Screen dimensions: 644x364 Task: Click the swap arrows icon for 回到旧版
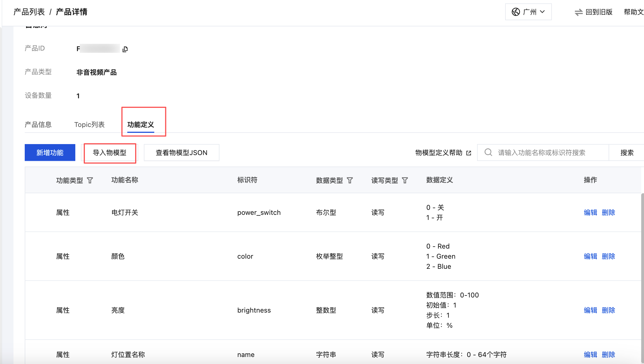[x=579, y=12]
